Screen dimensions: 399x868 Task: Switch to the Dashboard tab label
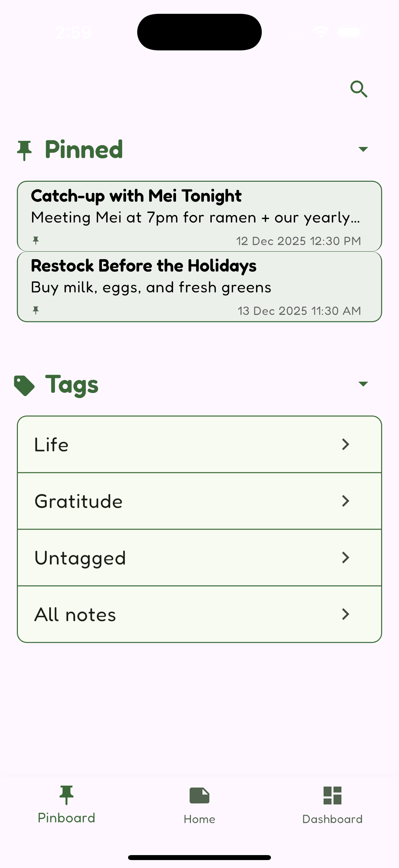pyautogui.click(x=332, y=819)
